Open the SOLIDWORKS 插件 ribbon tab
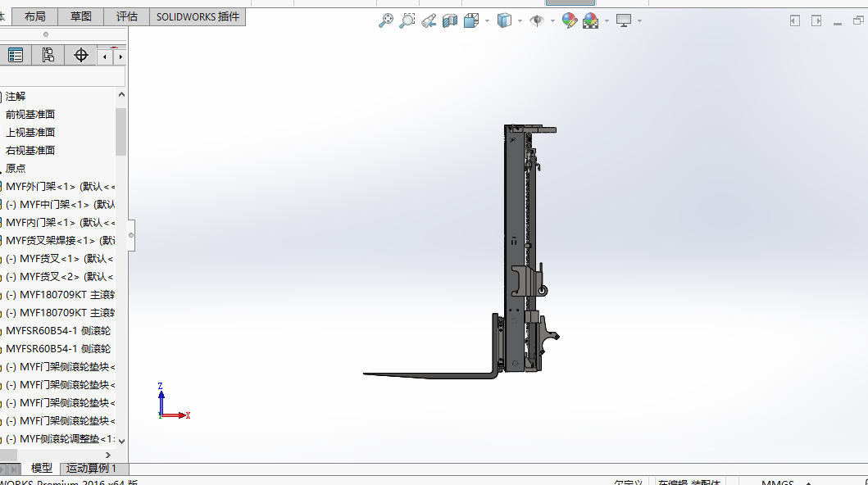Viewport: 868px width, 485px height. coord(198,16)
